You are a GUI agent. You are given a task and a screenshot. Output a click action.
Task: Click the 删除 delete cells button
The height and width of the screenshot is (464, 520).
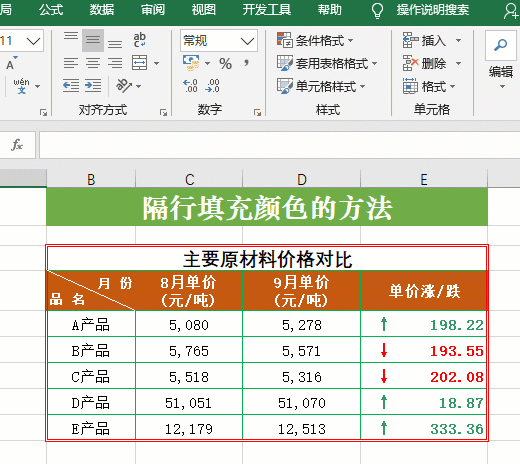tap(424, 63)
